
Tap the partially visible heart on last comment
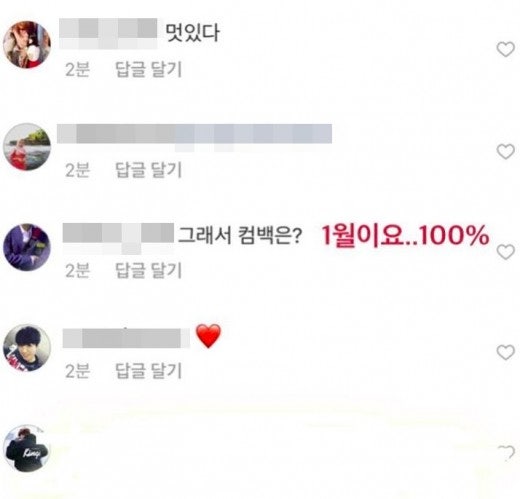[506, 453]
